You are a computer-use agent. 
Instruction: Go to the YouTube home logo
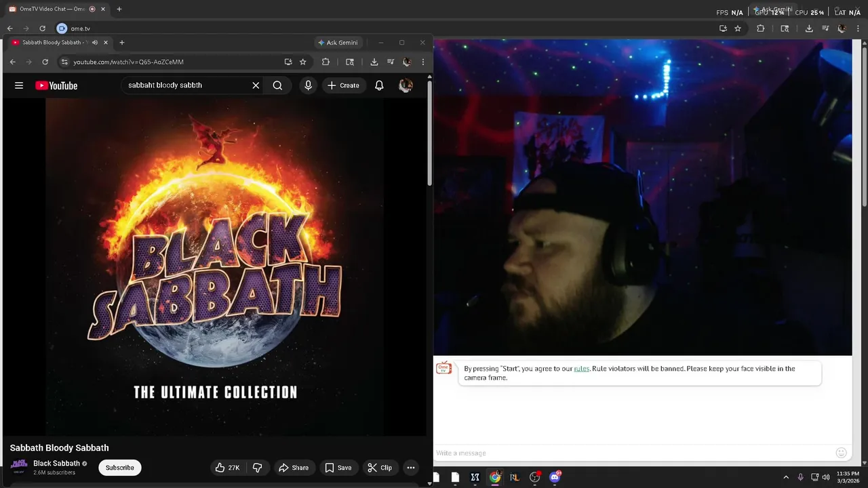(x=56, y=85)
